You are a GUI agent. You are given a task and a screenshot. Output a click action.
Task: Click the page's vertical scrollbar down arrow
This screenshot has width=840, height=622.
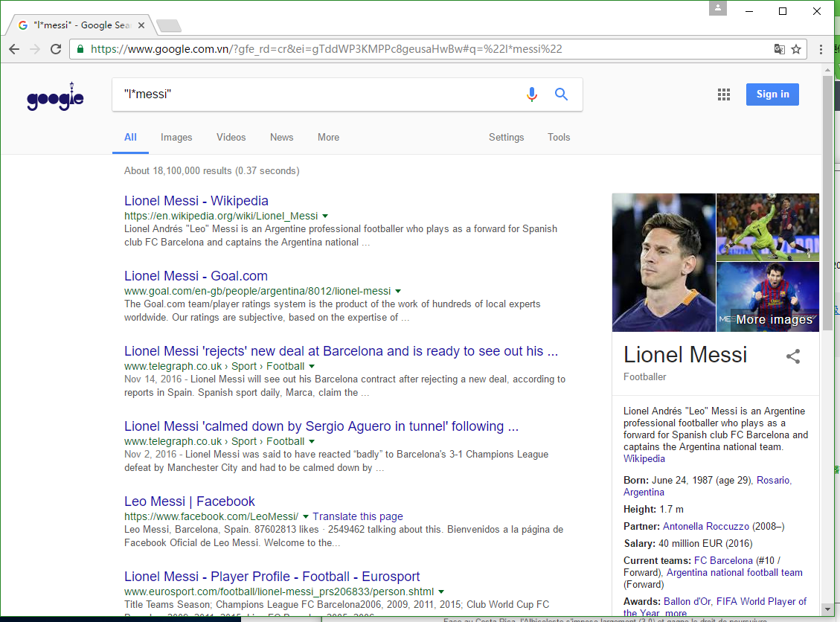827,609
